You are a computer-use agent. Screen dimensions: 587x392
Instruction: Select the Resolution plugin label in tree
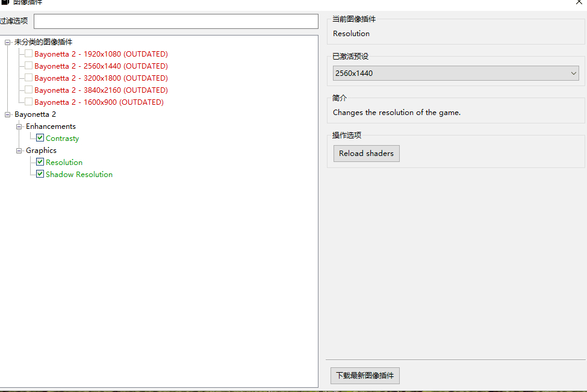(x=64, y=162)
